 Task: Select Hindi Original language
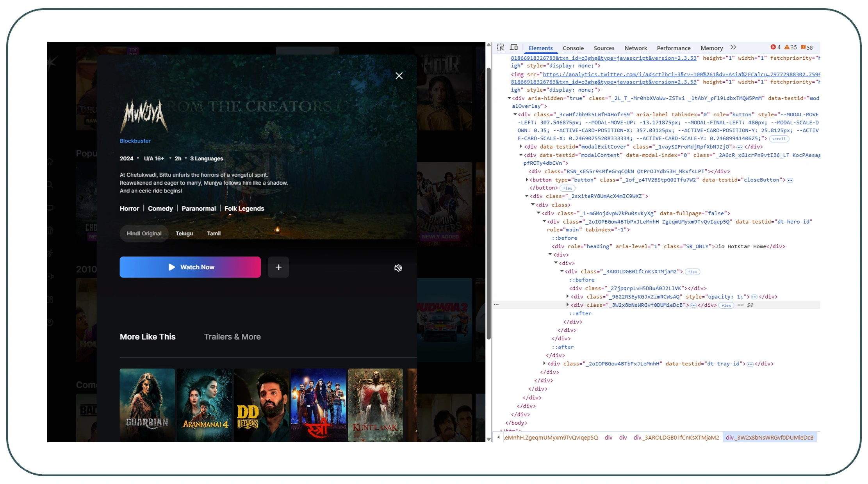tap(144, 233)
